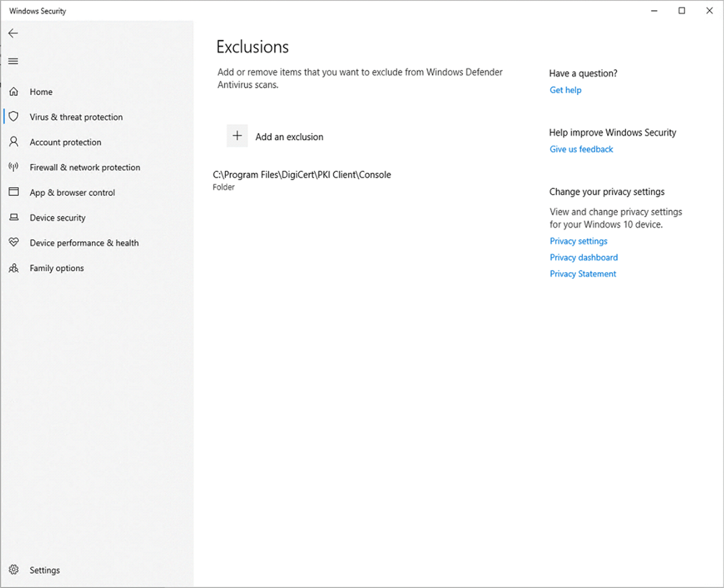Click the Home house icon
This screenshot has height=588, width=724.
[14, 92]
